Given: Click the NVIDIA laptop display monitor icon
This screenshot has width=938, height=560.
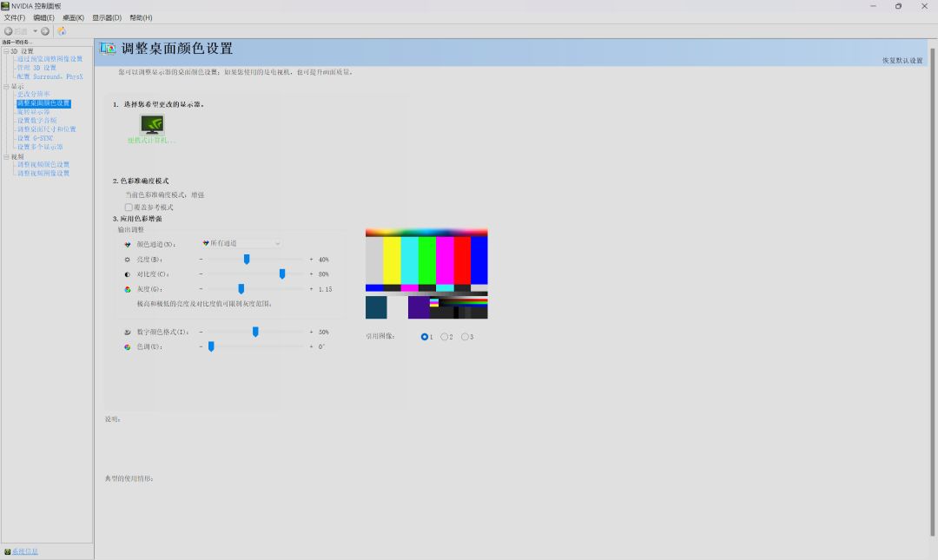Looking at the screenshot, I should tap(152, 124).
